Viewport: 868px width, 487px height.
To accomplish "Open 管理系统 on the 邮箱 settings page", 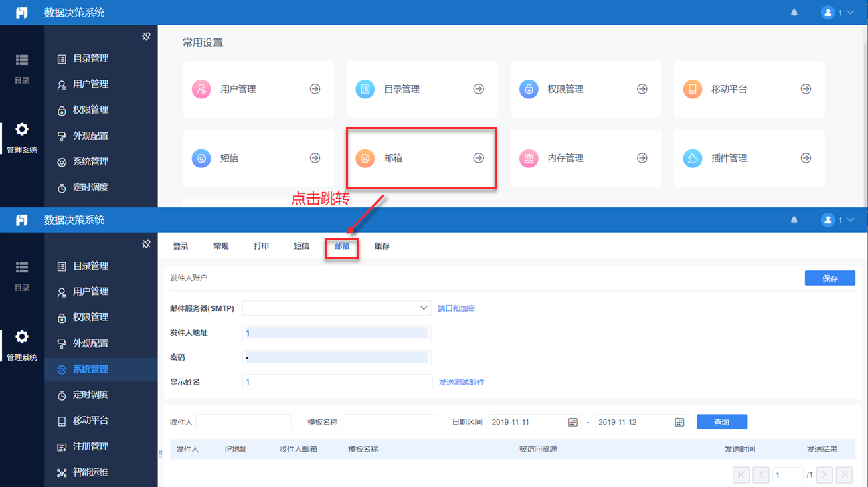I will (x=22, y=345).
